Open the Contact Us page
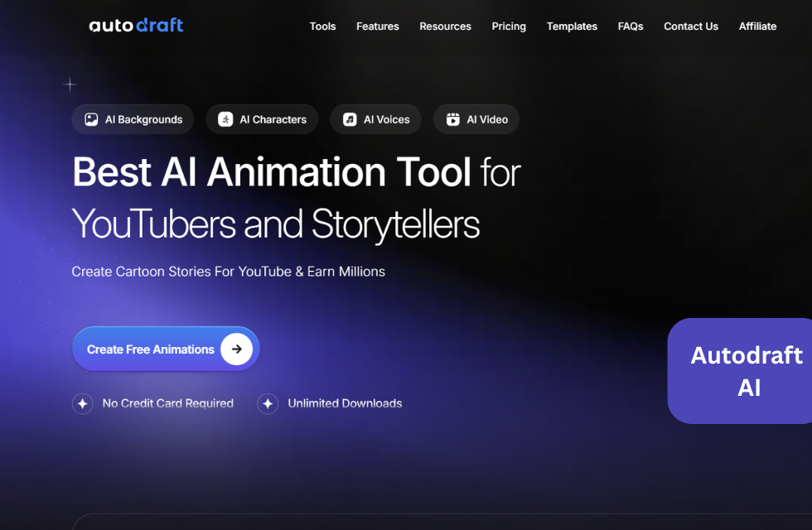The width and height of the screenshot is (812, 530). (690, 26)
